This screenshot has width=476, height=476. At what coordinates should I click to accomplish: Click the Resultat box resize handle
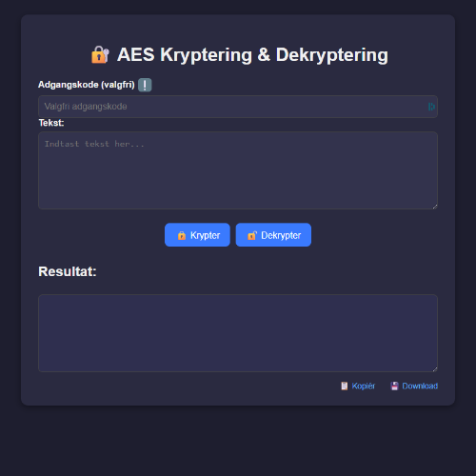coord(435,368)
